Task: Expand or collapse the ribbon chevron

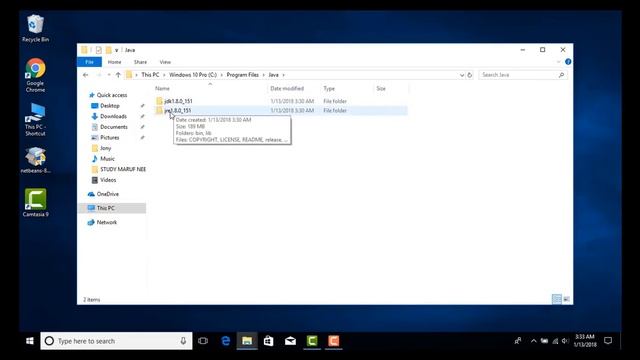Action: click(x=558, y=62)
